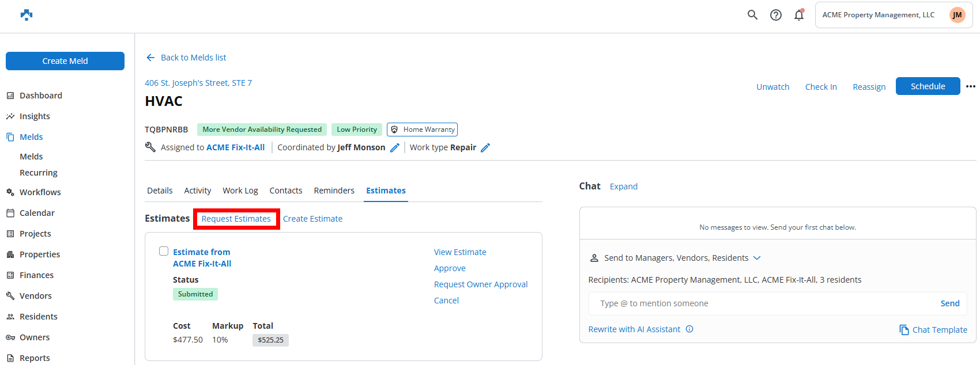This screenshot has height=365, width=980.
Task: Open the Workflows sidebar section
Action: tap(40, 192)
